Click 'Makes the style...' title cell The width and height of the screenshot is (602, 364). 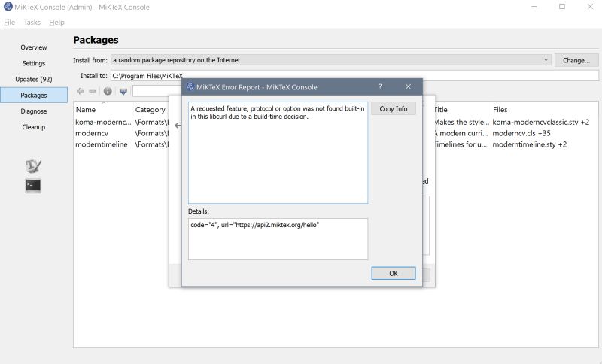pos(462,123)
